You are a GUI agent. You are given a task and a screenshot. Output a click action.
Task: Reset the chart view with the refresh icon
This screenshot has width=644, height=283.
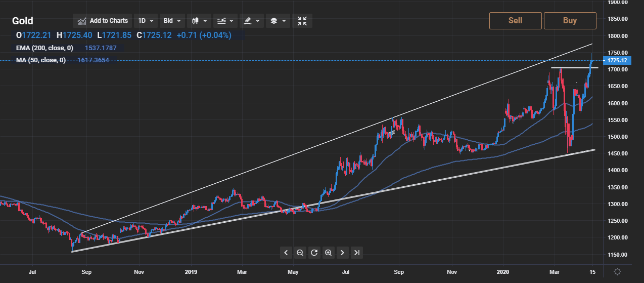(314, 253)
